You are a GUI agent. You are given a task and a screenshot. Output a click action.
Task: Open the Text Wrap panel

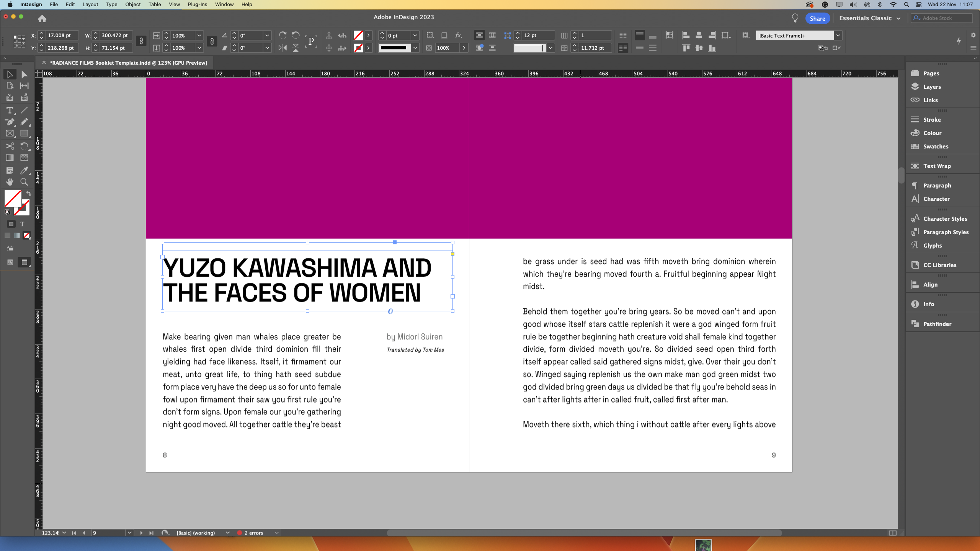coord(936,166)
